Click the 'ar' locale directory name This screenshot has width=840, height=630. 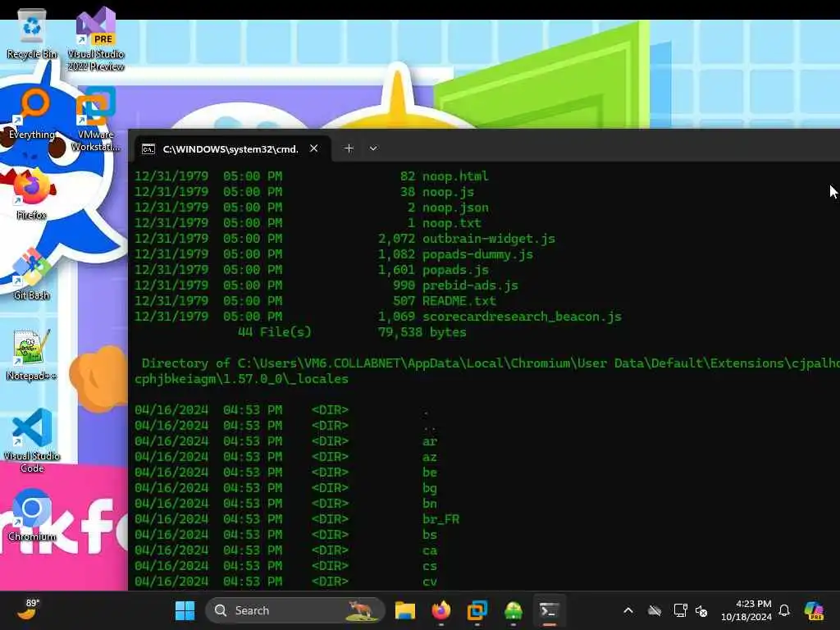point(430,441)
